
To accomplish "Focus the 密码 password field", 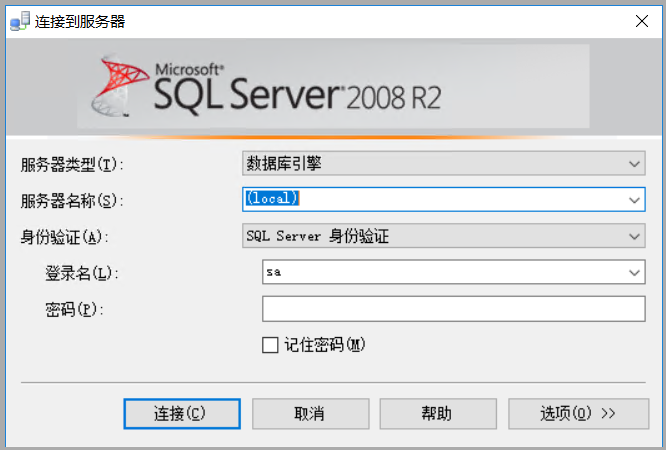I will pyautogui.click(x=454, y=309).
